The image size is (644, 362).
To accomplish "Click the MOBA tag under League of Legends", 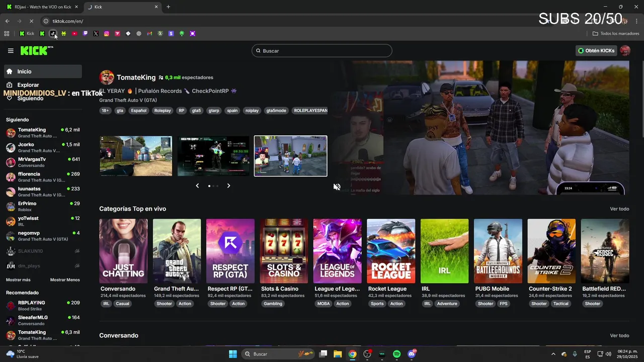I will [324, 304].
